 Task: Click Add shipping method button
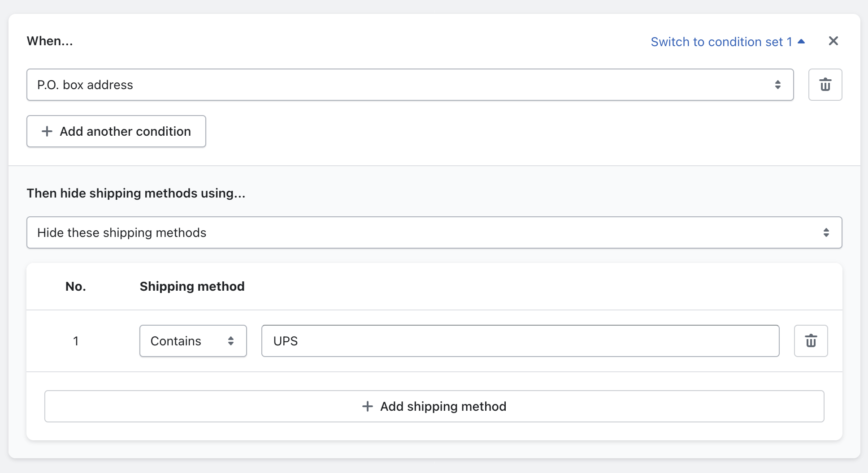tap(434, 406)
